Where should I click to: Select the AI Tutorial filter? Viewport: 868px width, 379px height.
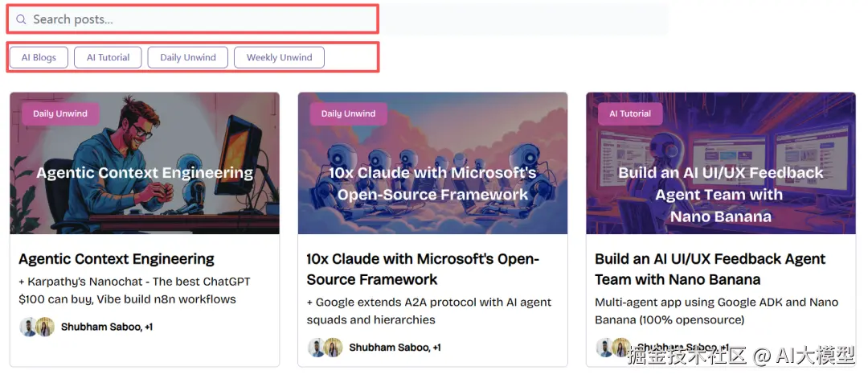click(108, 57)
